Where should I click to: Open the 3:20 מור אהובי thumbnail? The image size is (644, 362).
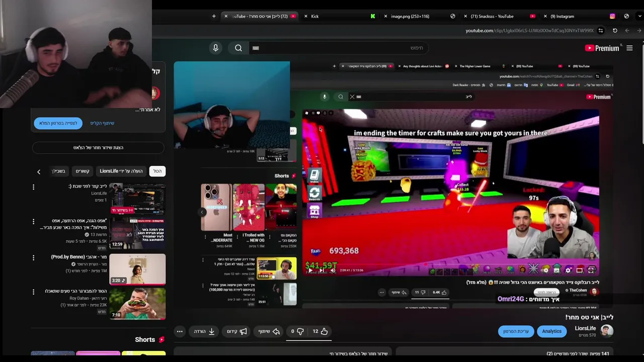[137, 269]
